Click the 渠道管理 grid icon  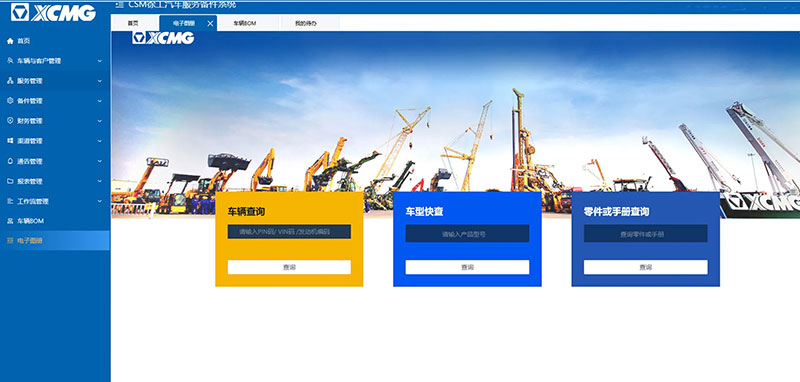click(x=10, y=141)
